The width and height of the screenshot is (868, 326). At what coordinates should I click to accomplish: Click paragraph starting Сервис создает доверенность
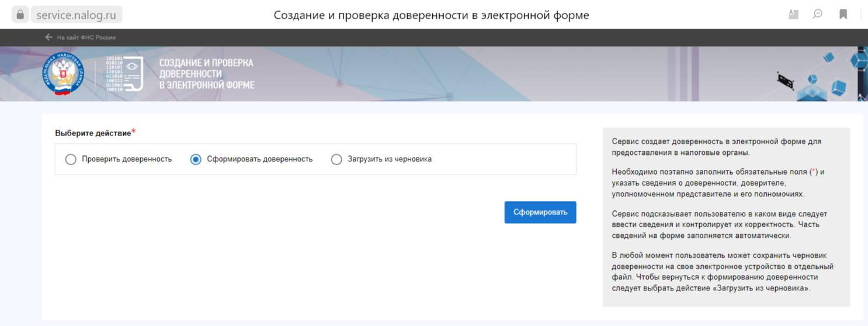pyautogui.click(x=717, y=147)
